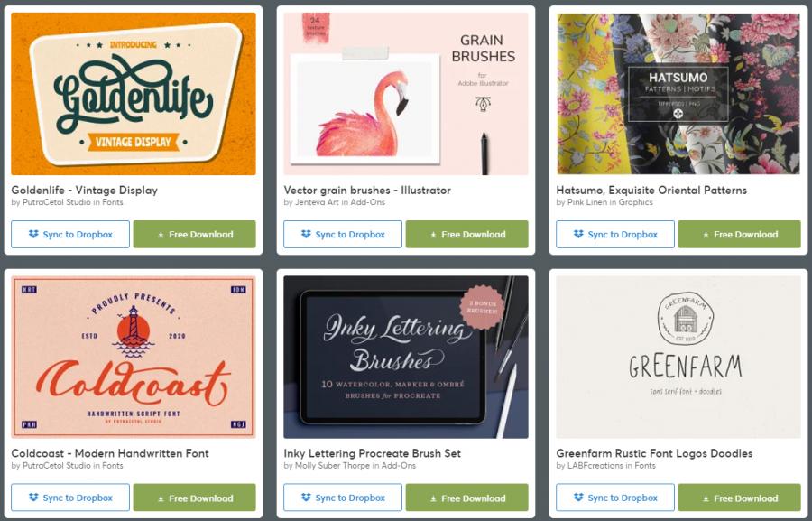Image resolution: width=812 pixels, height=521 pixels.
Task: Free Download the Coldcoast handwritten font
Action: click(x=195, y=498)
